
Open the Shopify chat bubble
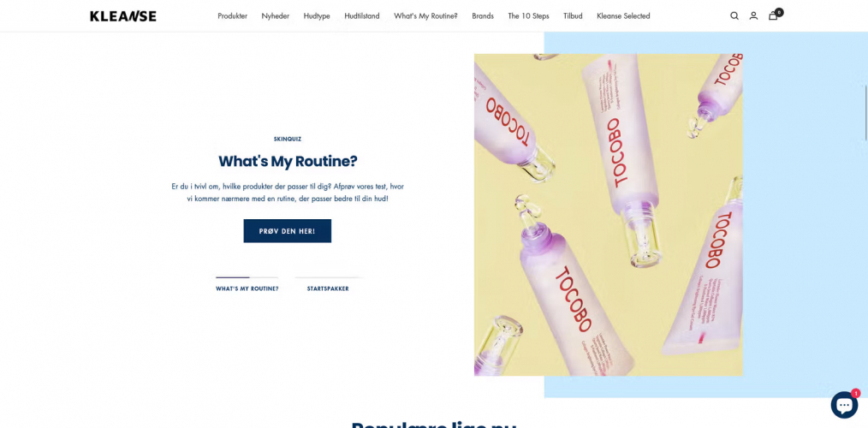tap(844, 405)
